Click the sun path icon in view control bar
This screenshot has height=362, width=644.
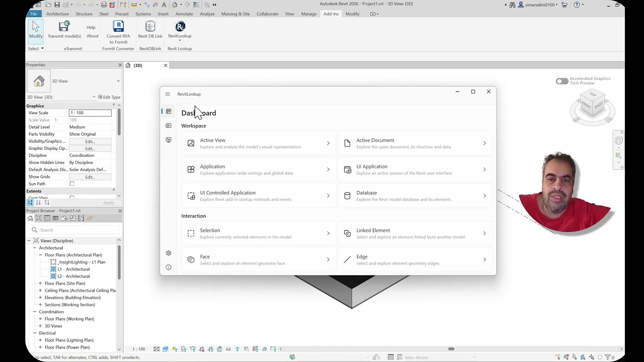[175, 349]
